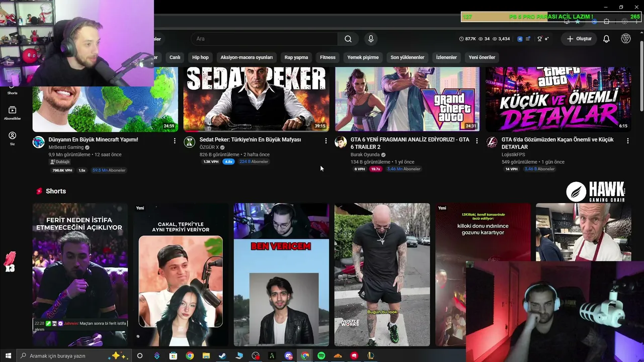
Task: Open the account avatar menu
Action: click(x=626, y=39)
